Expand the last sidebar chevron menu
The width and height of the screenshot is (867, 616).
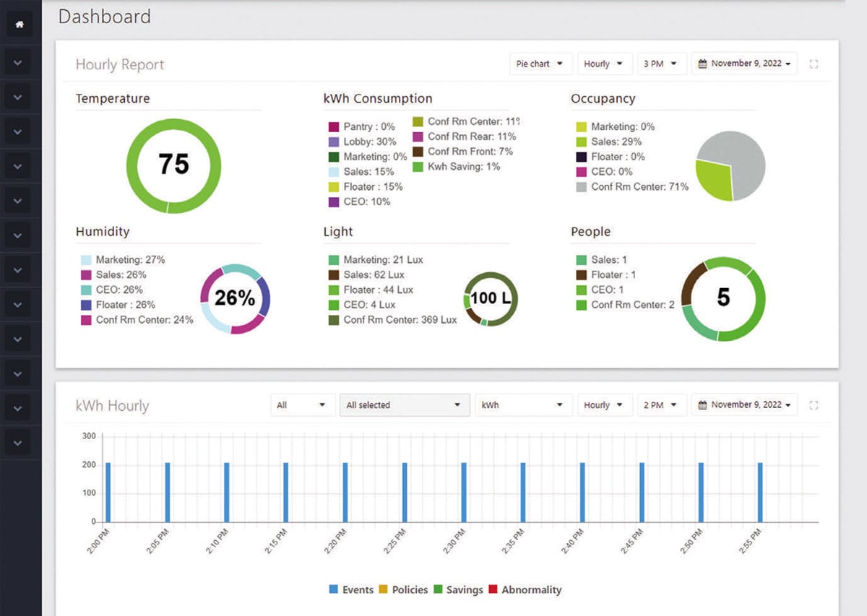coord(18,443)
